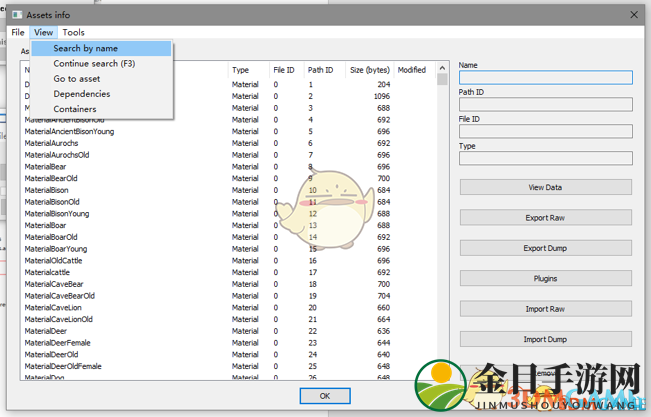Open Dependencies from View menu
The height and width of the screenshot is (417, 651).
pos(82,94)
